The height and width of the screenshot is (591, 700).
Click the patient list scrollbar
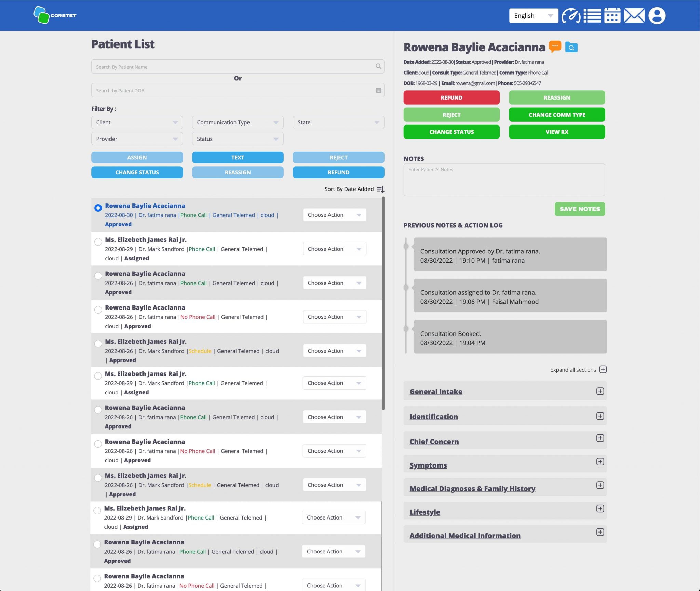click(383, 303)
